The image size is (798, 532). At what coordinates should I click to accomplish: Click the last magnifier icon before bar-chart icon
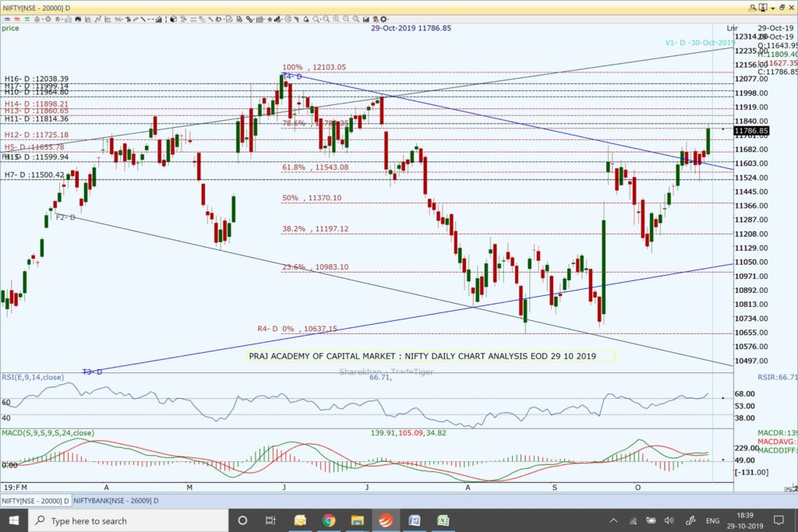click(355, 19)
